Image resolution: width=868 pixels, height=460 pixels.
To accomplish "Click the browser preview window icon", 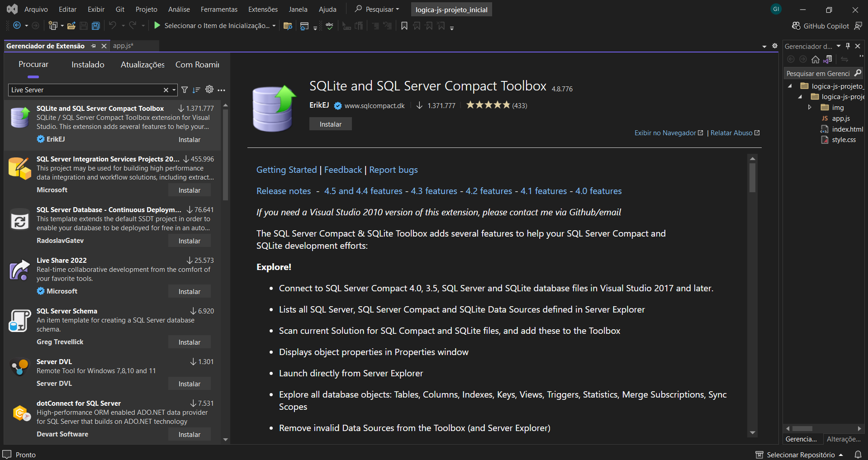I will click(x=304, y=26).
